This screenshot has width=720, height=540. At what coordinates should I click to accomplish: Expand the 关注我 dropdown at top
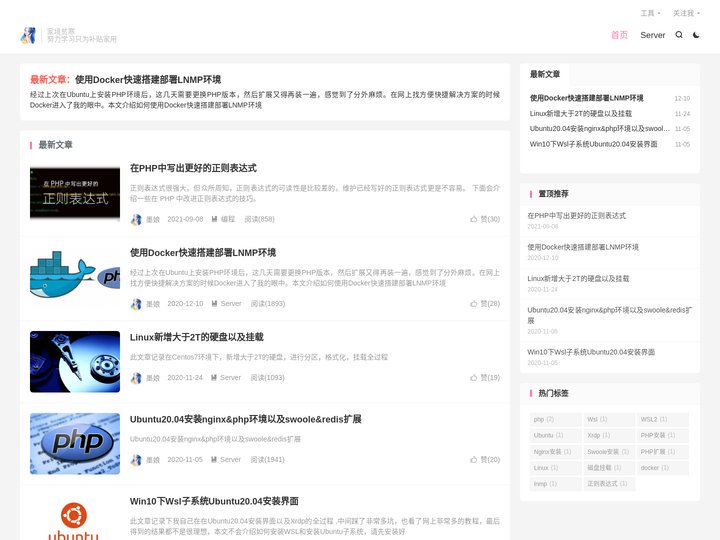coord(686,13)
